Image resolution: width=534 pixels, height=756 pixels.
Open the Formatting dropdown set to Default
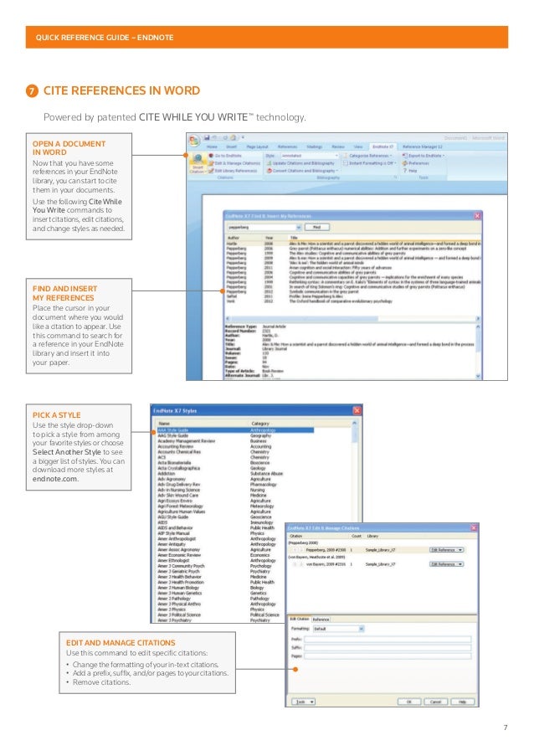click(338, 629)
